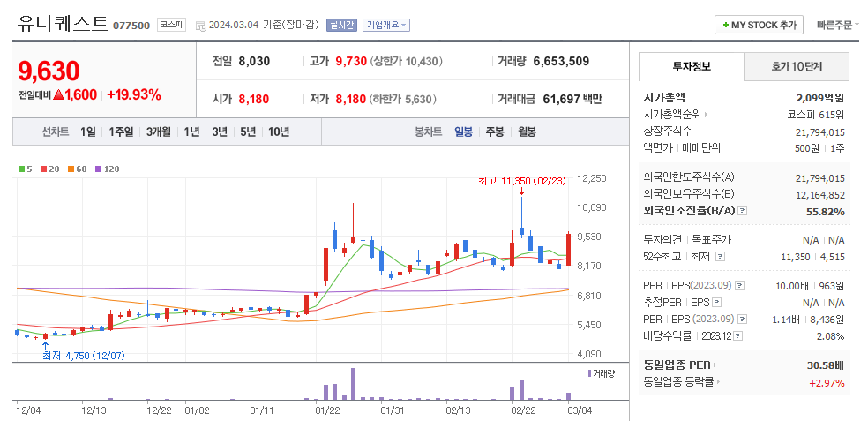Select the 1주일 line chart period
The height and width of the screenshot is (421, 868).
121,132
